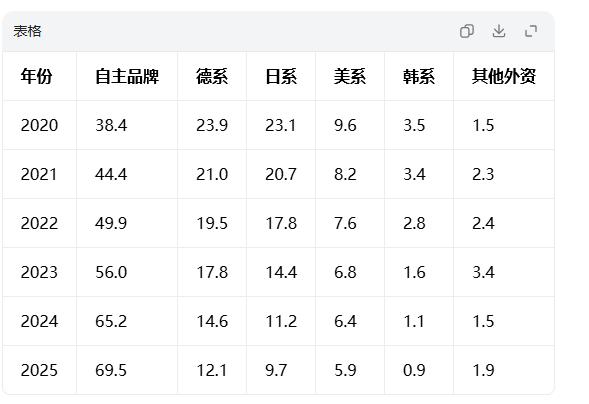The width and height of the screenshot is (589, 404).
Task: Click the 德系 column header
Action: (212, 76)
